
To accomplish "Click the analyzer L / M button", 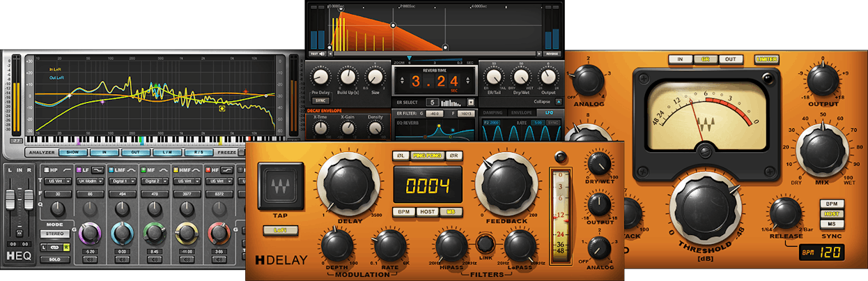I will tap(167, 152).
